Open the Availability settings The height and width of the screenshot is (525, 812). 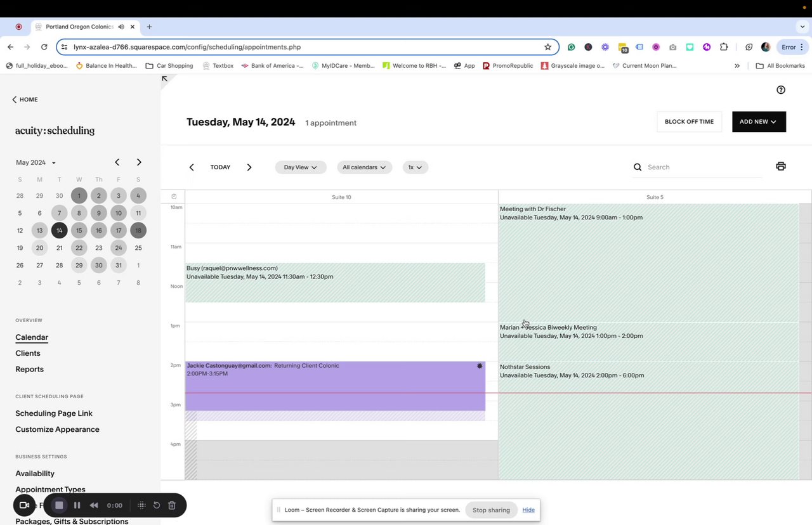(35, 474)
